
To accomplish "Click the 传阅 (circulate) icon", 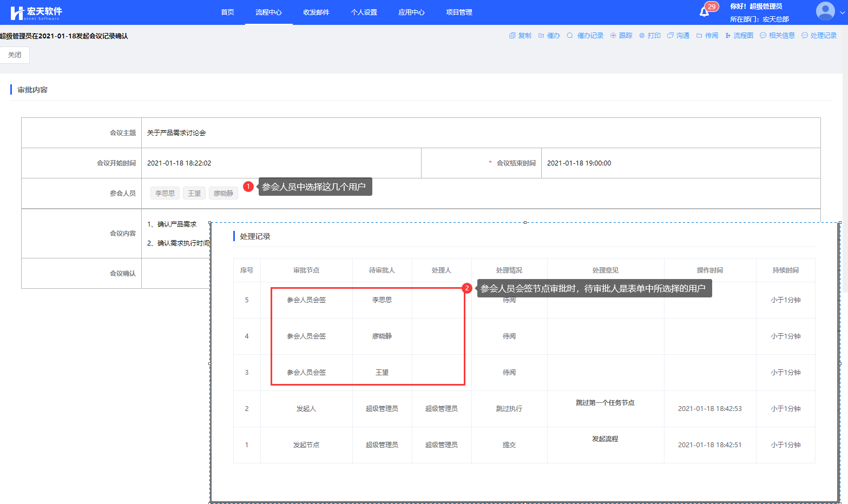I will click(707, 36).
